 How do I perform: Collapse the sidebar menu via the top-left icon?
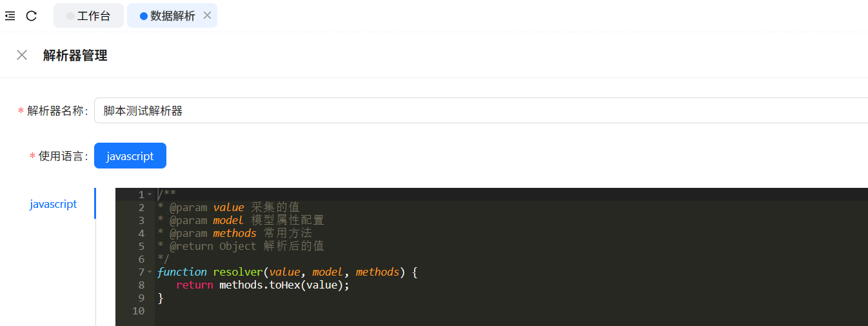tap(10, 16)
